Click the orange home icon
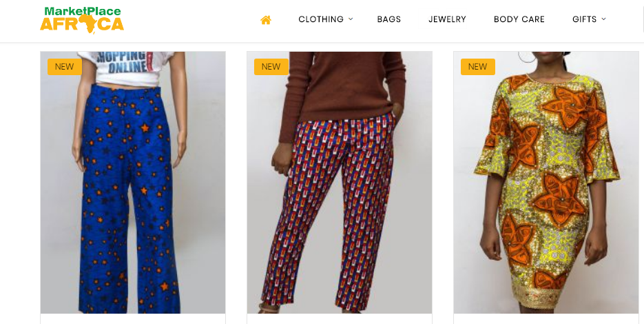The image size is (644, 324). pyautogui.click(x=266, y=20)
